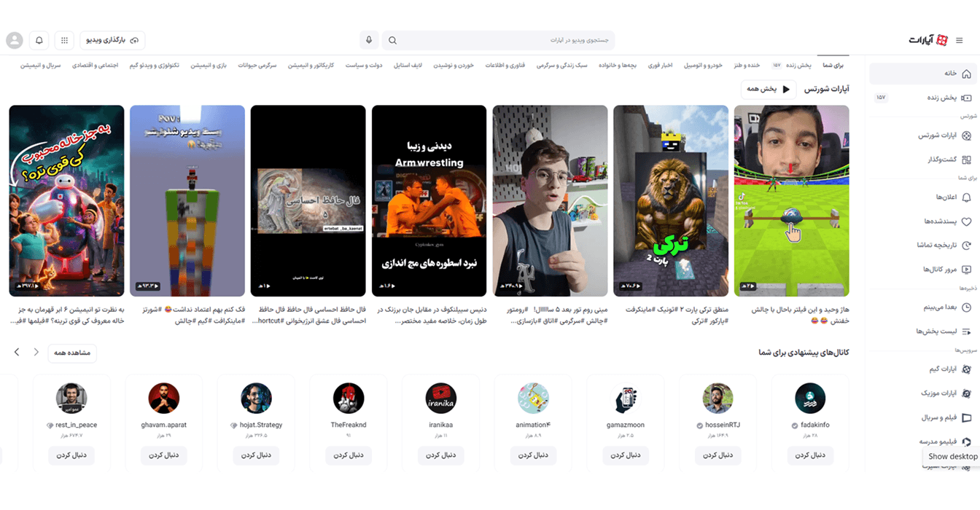Screen dimensions: 980x510
Task: Click the Show desktop tooltip area
Action: (x=953, y=457)
